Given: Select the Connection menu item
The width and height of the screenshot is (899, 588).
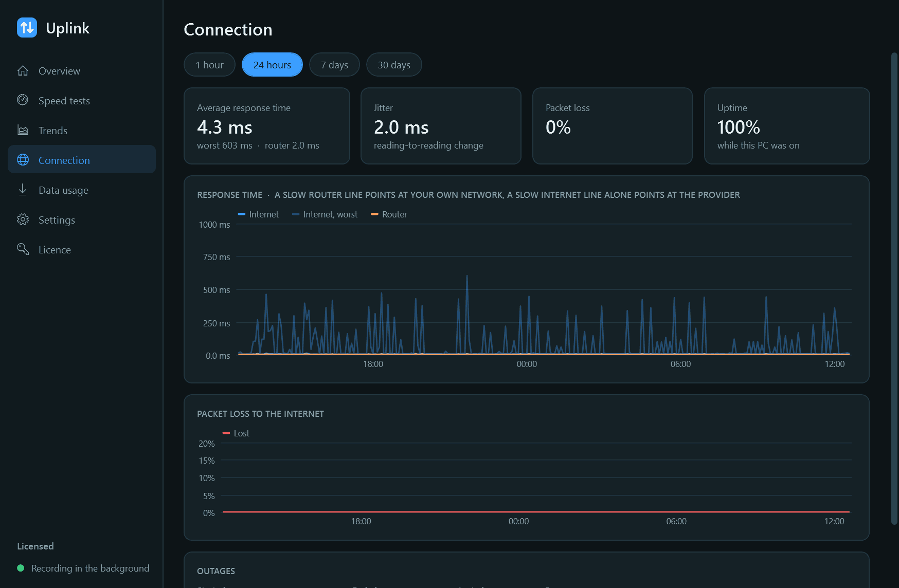Looking at the screenshot, I should (x=82, y=159).
